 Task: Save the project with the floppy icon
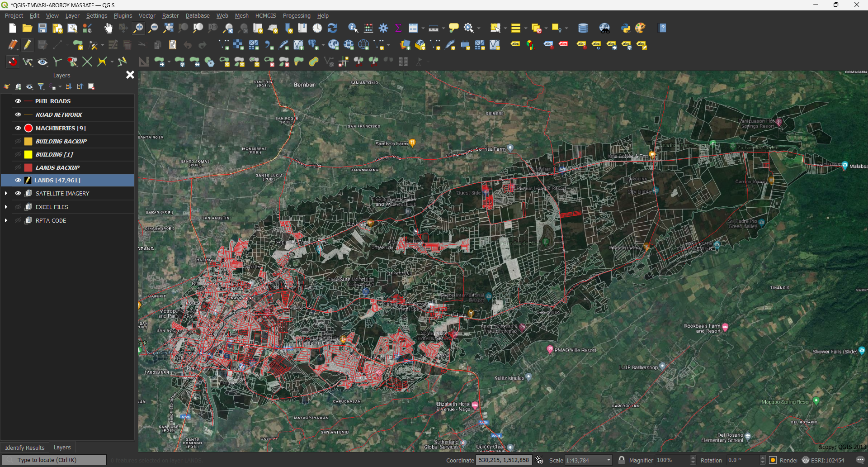(42, 29)
